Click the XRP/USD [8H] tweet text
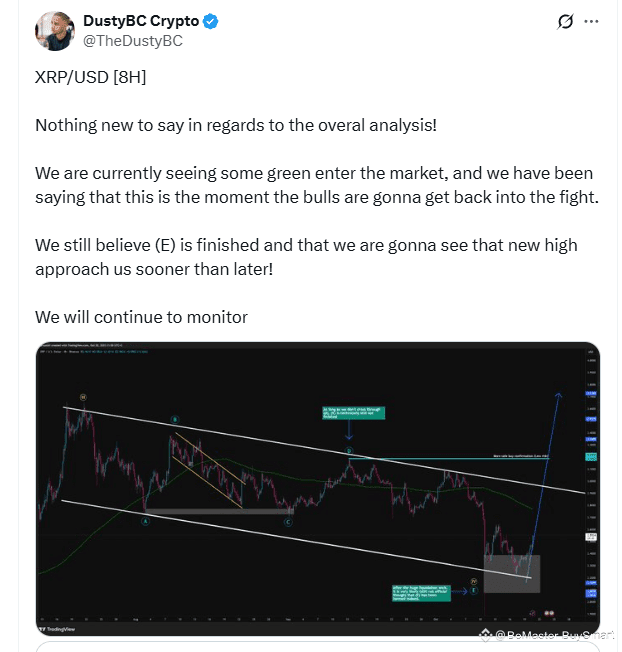 click(x=91, y=77)
